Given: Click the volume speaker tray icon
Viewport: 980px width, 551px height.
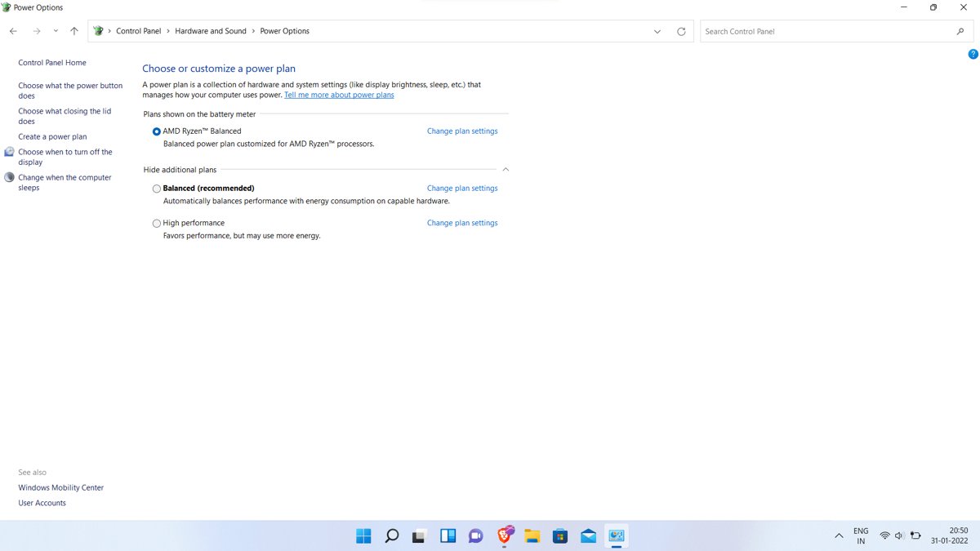Looking at the screenshot, I should point(899,536).
